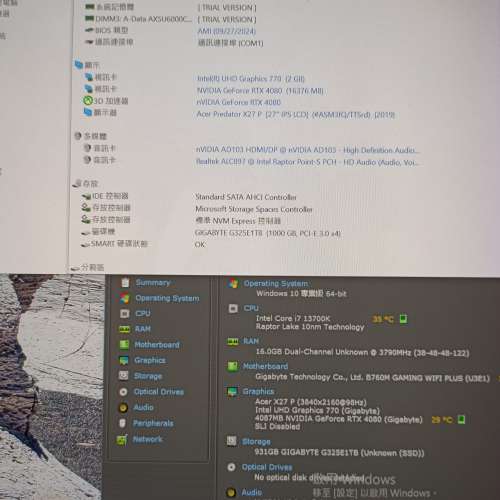Viewport: 500px width, 500px height.
Task: Click the Graphics monitor icon in sidebar
Action: point(124,360)
